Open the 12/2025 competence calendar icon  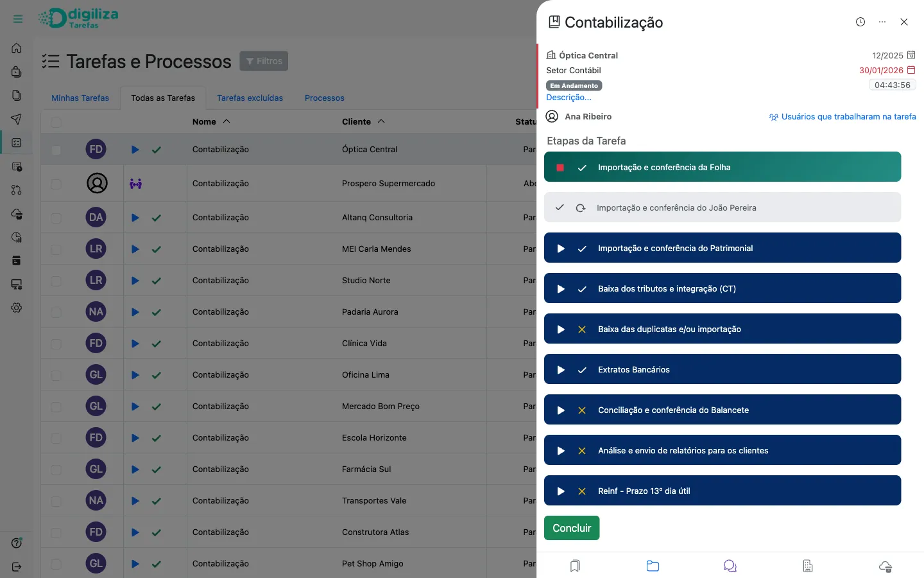tap(911, 55)
